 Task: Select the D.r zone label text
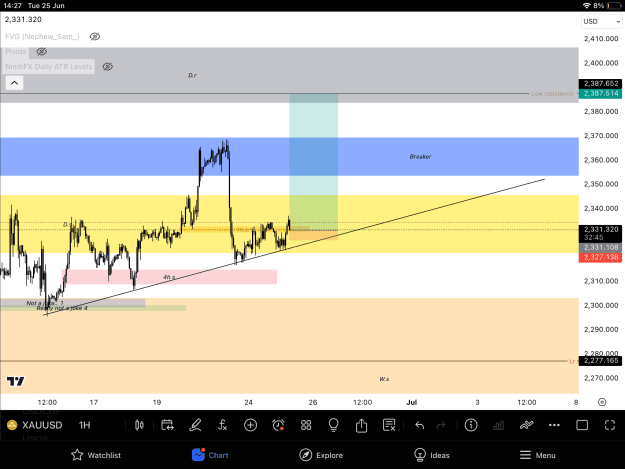click(193, 75)
